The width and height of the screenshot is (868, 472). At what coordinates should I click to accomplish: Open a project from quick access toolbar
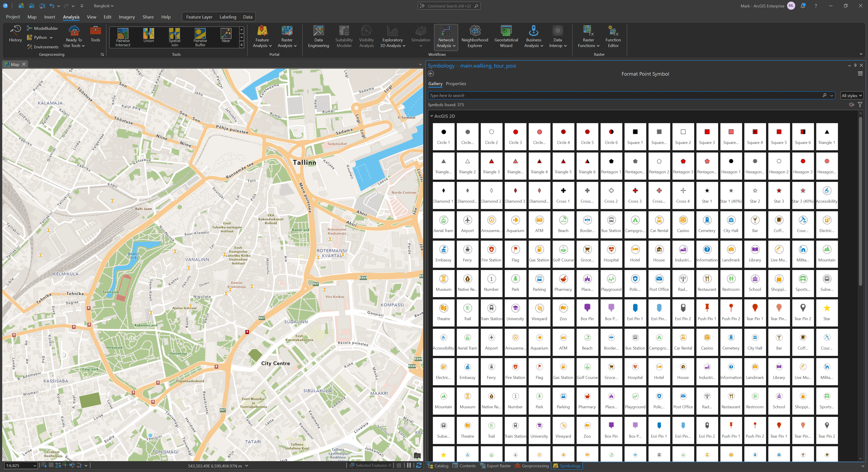tap(31, 6)
